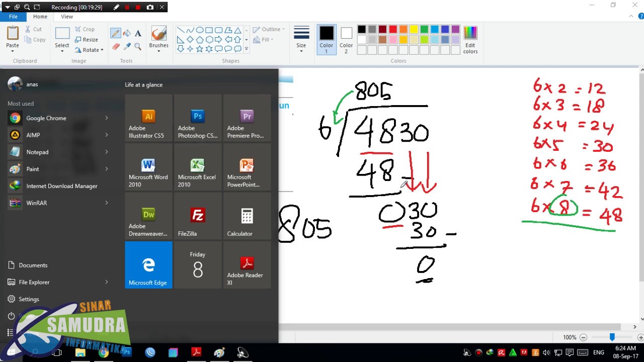Viewport: 644px width, 362px height.
Task: Click the recorder pen annotation icon
Action: tap(117, 8)
